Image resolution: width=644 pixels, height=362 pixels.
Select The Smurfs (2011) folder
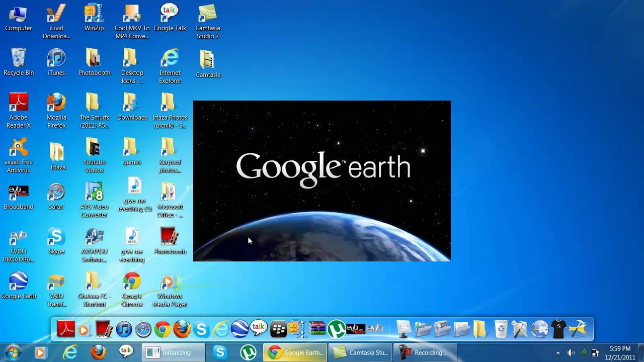(x=94, y=111)
